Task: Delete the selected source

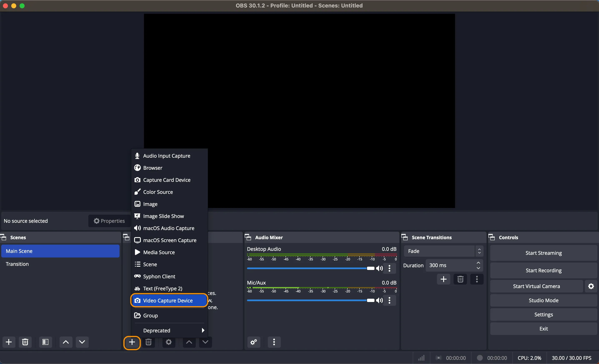Action: (149, 342)
